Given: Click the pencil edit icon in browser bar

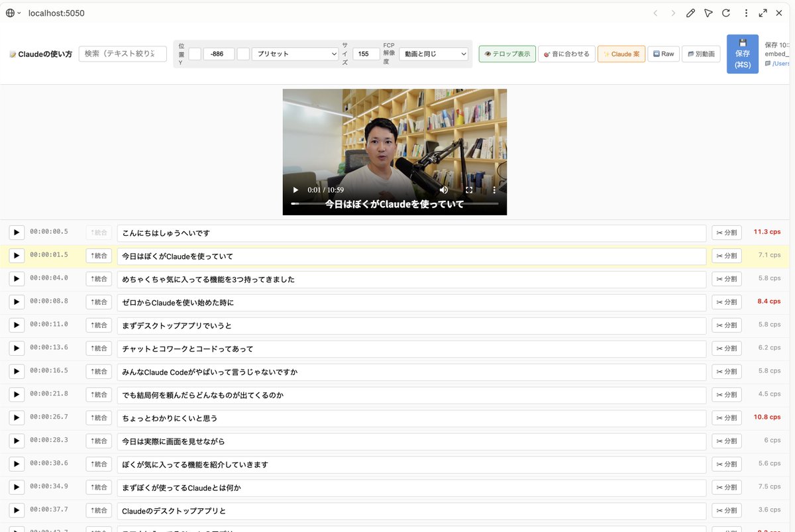Looking at the screenshot, I should pyautogui.click(x=691, y=13).
